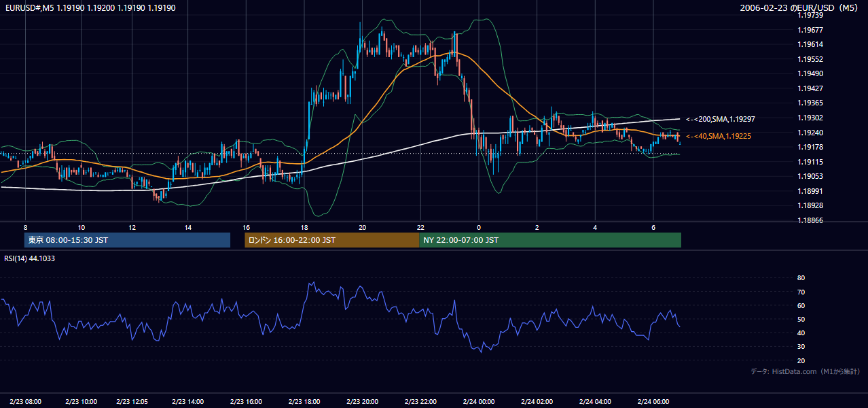
Task: Click RSI scale level 50
Action: [x=801, y=319]
